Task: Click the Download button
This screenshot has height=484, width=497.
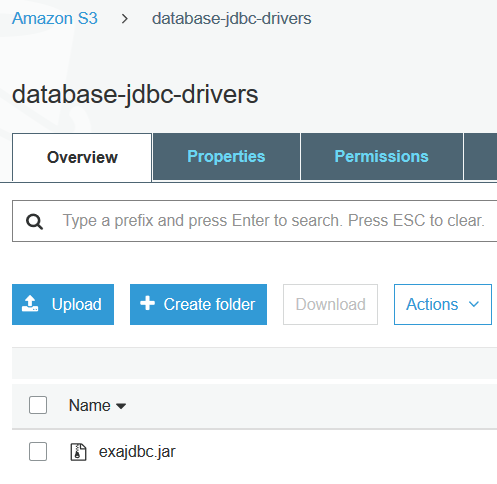Action: point(330,304)
